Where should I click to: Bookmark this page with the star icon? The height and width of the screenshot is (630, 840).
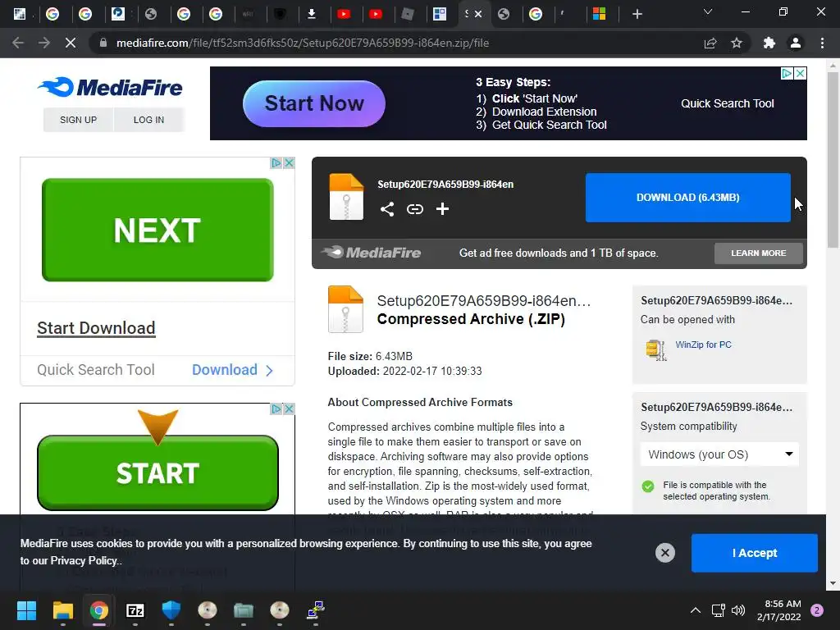pyautogui.click(x=737, y=43)
